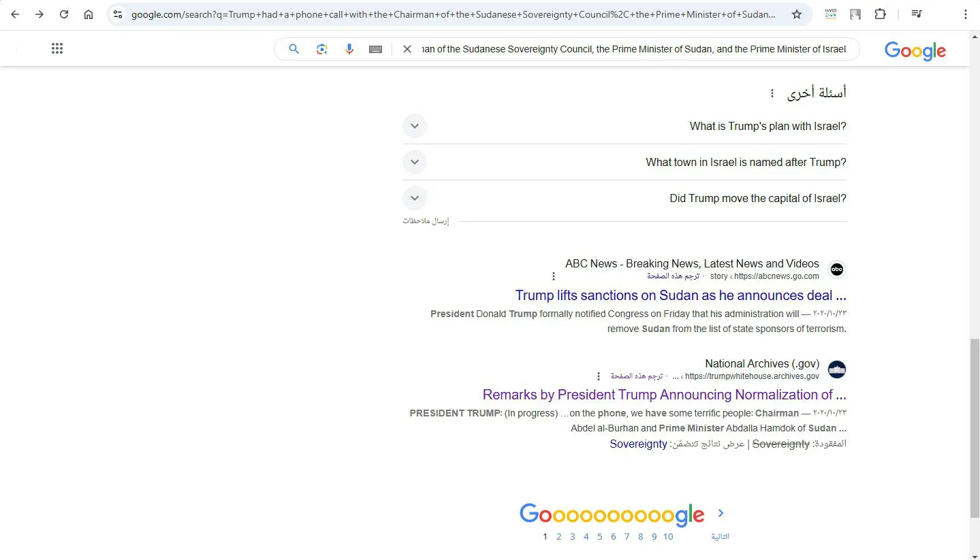Screen dimensions: 980x560
Task: Click the Goooooooooogle pagination logo
Action: pos(612,514)
